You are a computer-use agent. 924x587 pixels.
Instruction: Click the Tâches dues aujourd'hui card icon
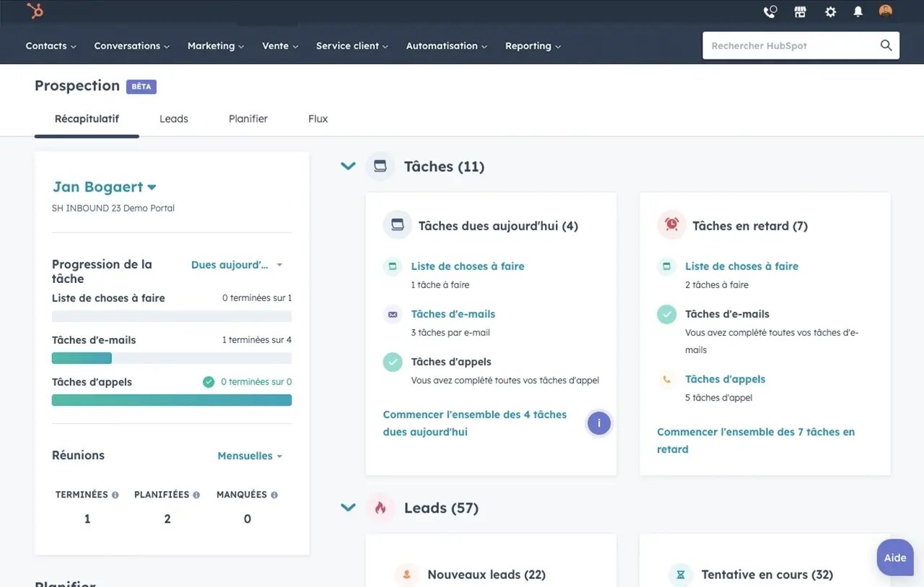398,225
